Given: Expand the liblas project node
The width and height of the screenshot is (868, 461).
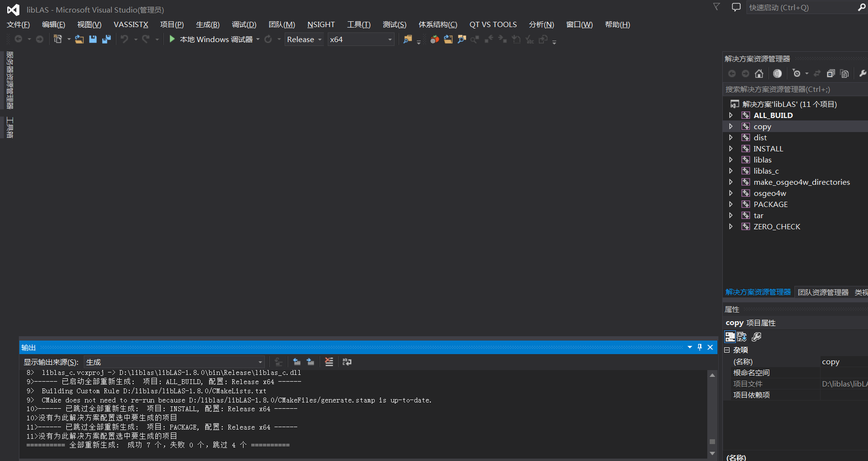Looking at the screenshot, I should [x=731, y=160].
